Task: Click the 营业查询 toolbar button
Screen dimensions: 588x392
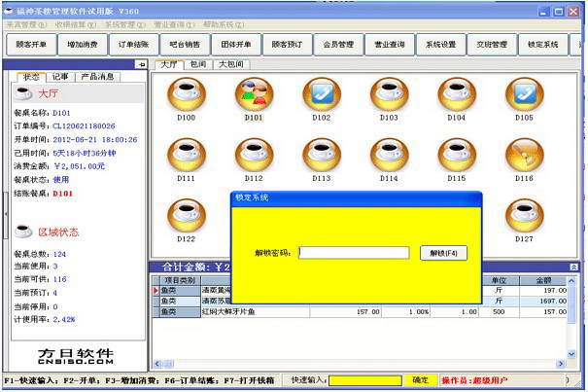Action: (x=390, y=45)
